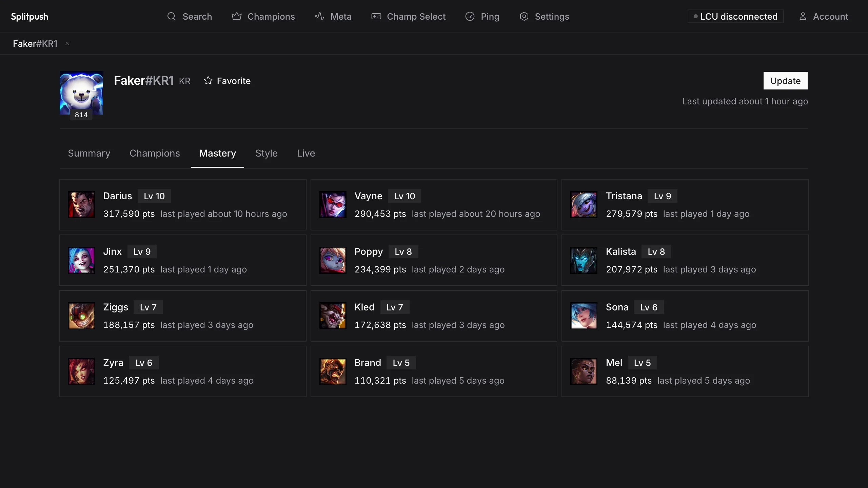The image size is (868, 488).
Task: Open the Ping page
Action: tap(482, 16)
